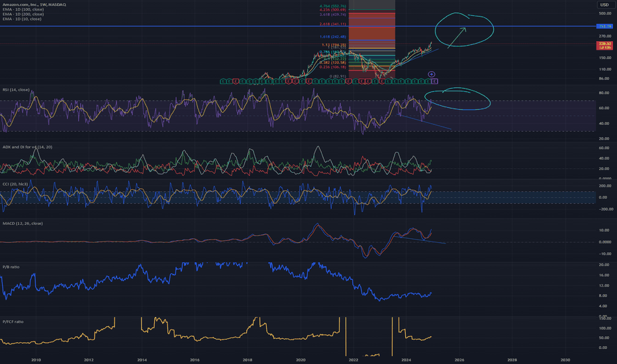Select the Fib level 0 (82.91) label
This screenshot has height=364, width=617.
[x=338, y=76]
